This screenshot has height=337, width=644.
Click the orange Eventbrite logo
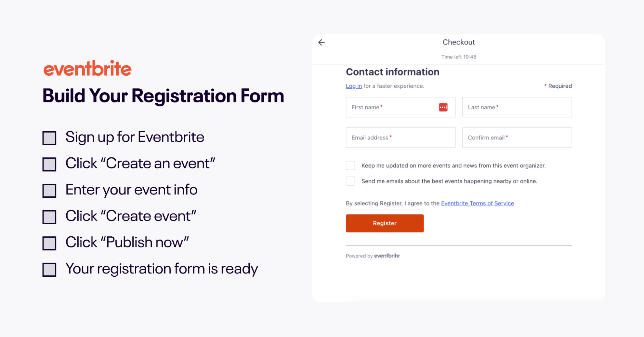pos(88,68)
